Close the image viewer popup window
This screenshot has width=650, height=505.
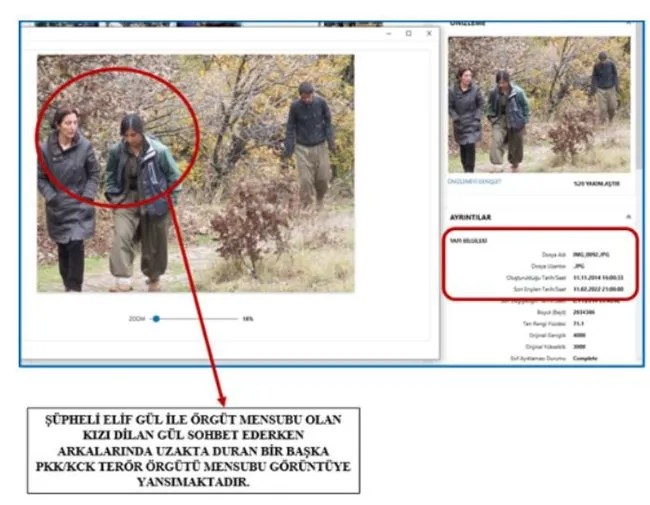click(x=429, y=33)
